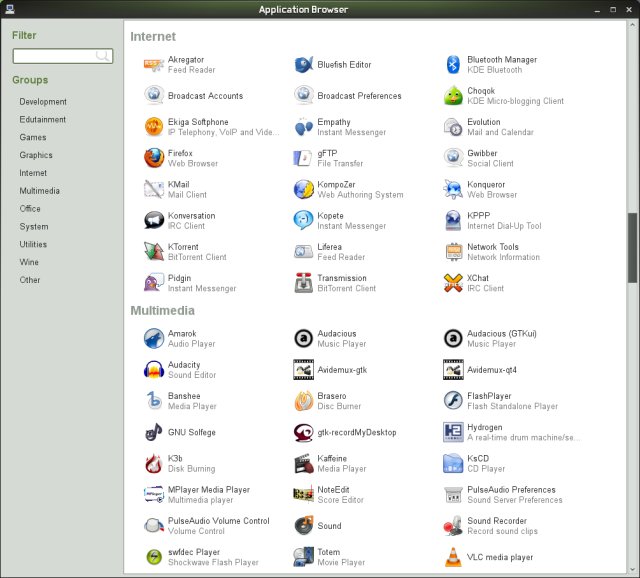Launch the FlashPlayer icon

453,401
